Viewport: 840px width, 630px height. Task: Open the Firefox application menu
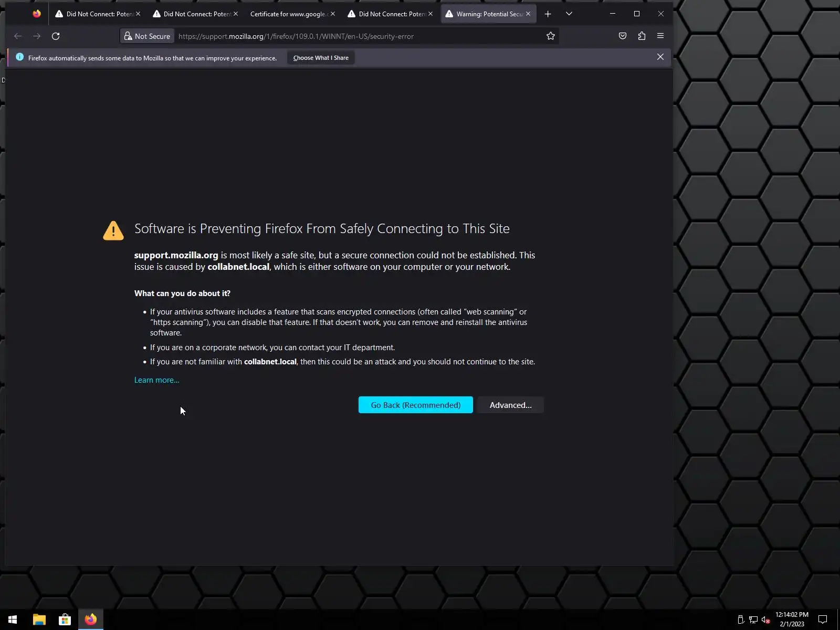660,36
